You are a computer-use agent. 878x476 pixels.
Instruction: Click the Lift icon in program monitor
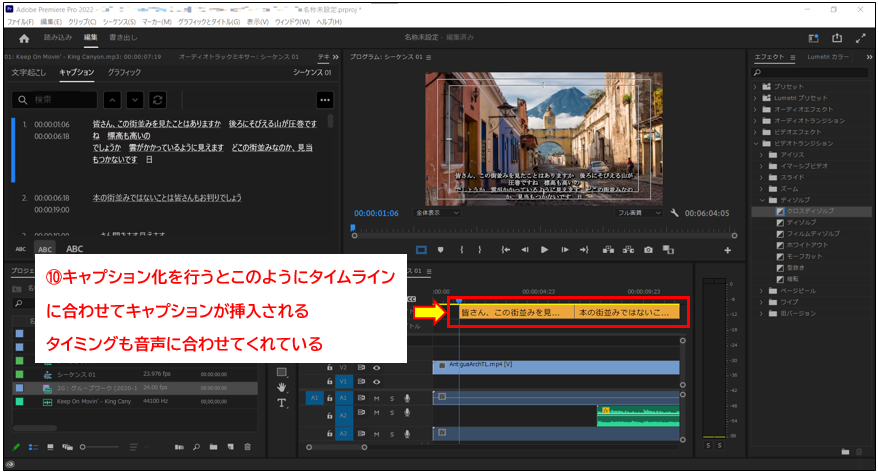[x=608, y=250]
